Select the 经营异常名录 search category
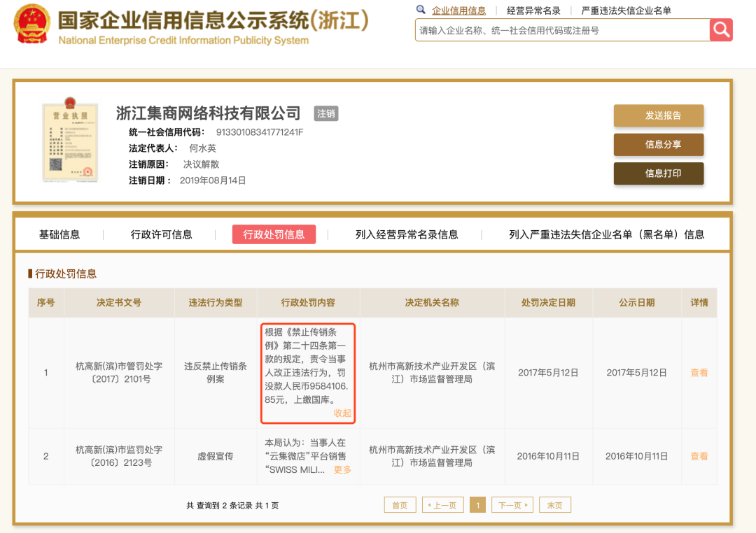This screenshot has height=533, width=756. 533,10
